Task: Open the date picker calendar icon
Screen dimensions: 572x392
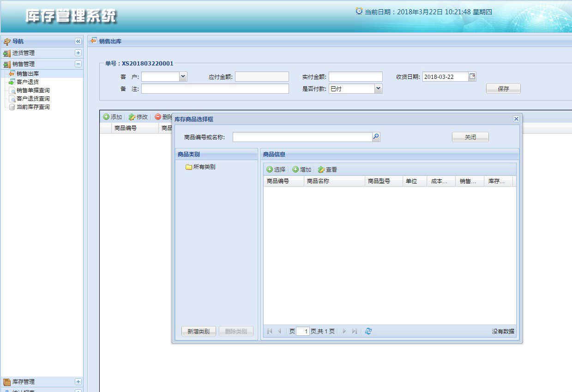Action: coord(472,77)
